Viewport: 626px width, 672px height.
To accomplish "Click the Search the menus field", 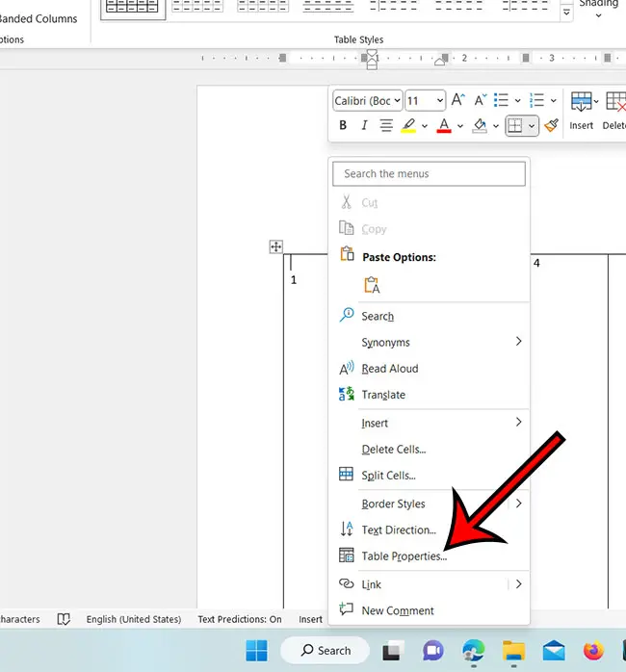I will [x=429, y=173].
